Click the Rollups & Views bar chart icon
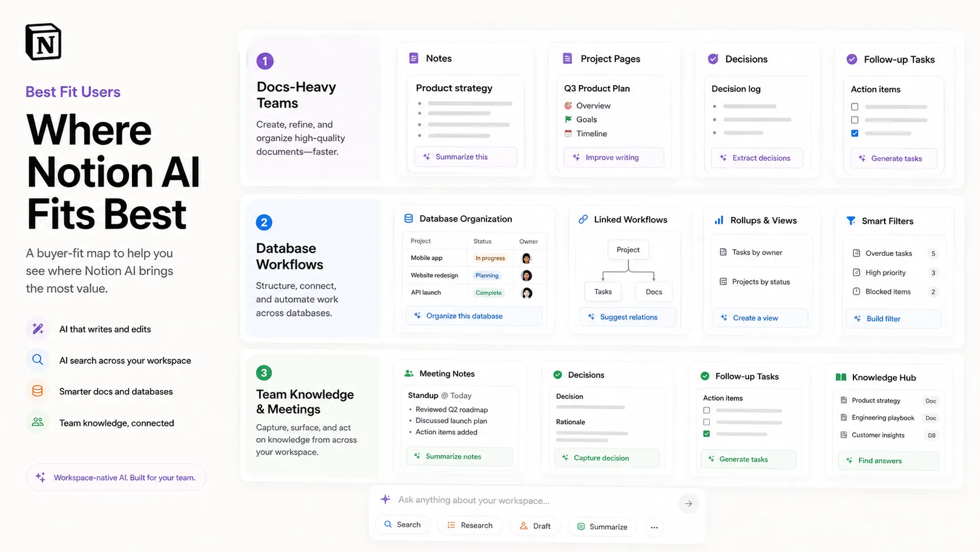This screenshot has width=980, height=552. (x=719, y=220)
